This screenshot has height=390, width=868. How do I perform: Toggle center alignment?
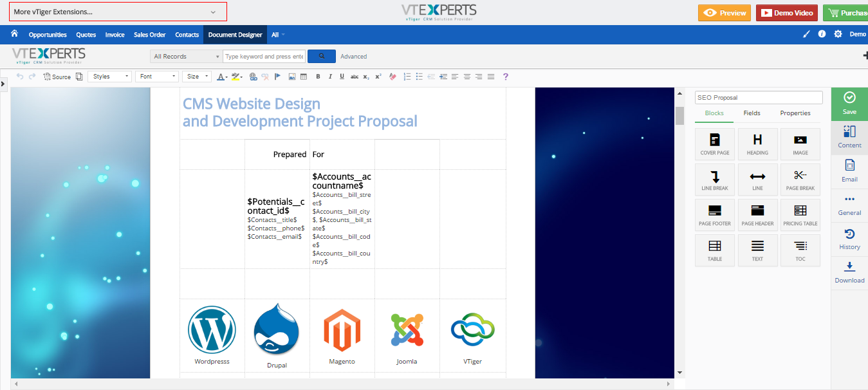[x=467, y=77]
